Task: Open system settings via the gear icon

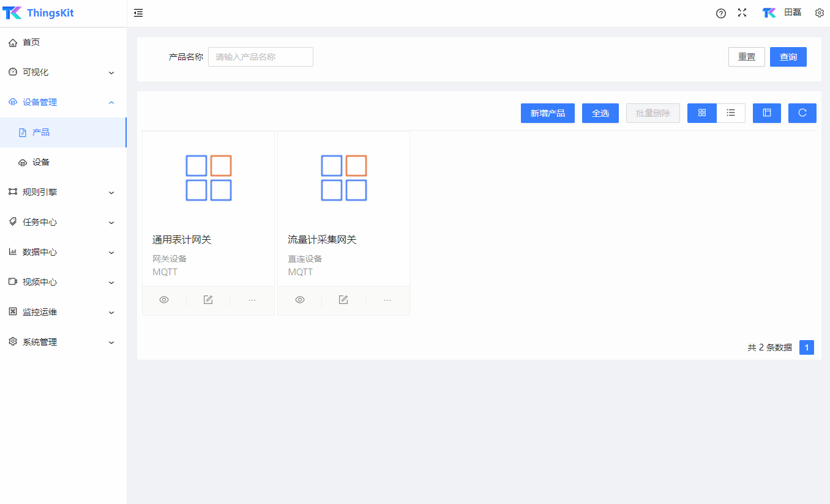Action: (819, 12)
